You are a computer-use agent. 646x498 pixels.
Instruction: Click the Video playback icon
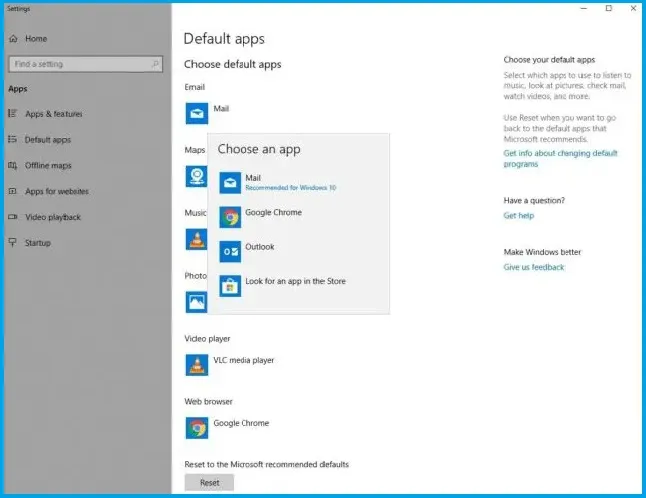(x=13, y=217)
